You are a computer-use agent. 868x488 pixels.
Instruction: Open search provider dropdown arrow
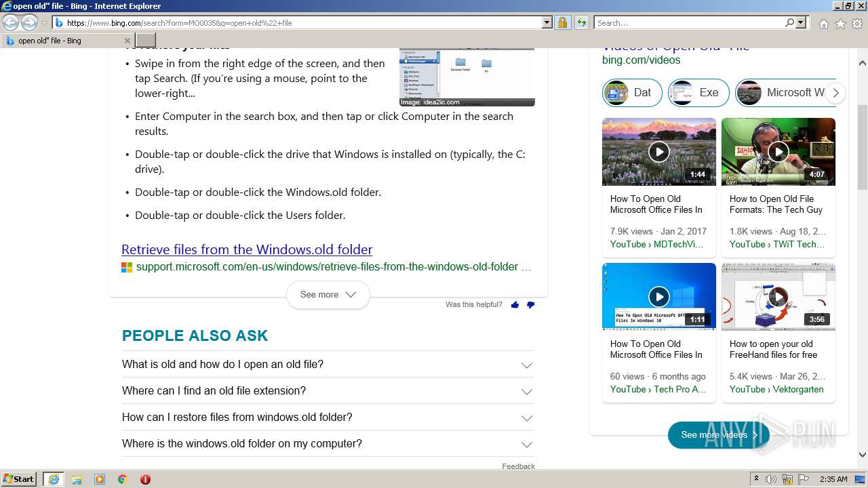click(801, 22)
